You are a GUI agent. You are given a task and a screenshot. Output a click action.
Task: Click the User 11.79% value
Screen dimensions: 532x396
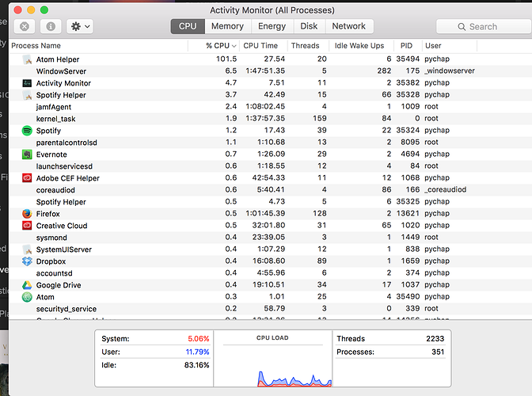coord(197,352)
